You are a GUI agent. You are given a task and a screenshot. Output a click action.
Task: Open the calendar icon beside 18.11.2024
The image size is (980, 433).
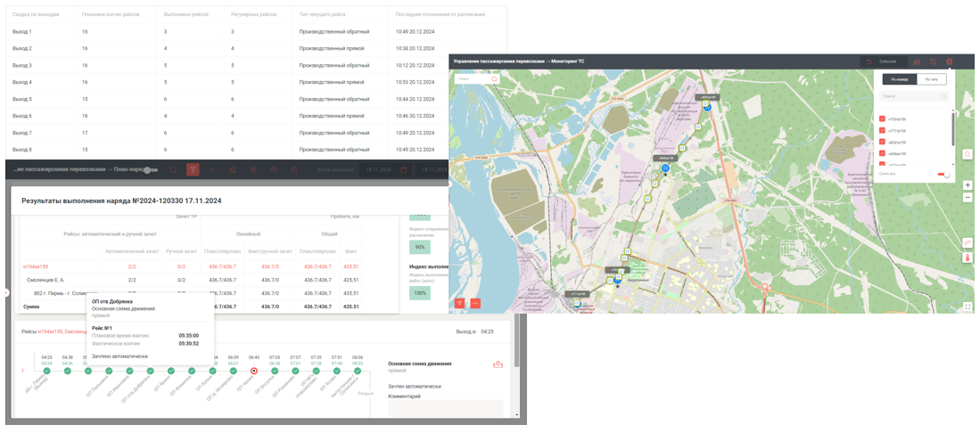(402, 169)
